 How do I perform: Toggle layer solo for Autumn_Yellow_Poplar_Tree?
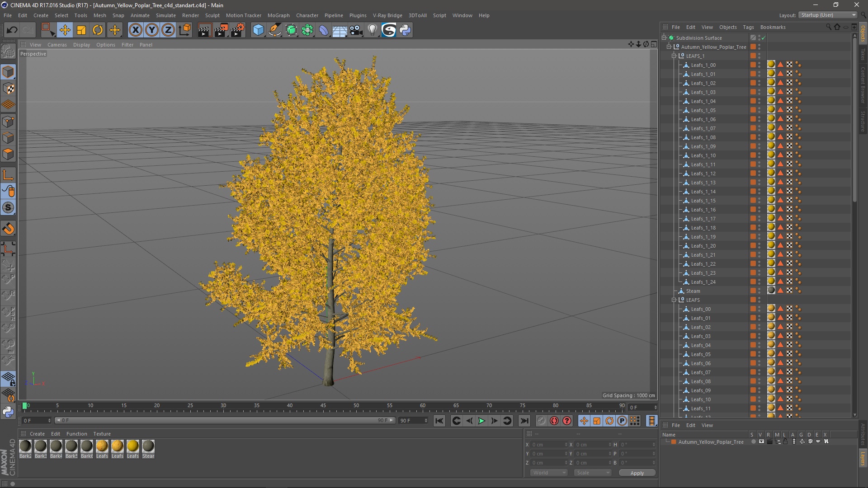pos(753,441)
